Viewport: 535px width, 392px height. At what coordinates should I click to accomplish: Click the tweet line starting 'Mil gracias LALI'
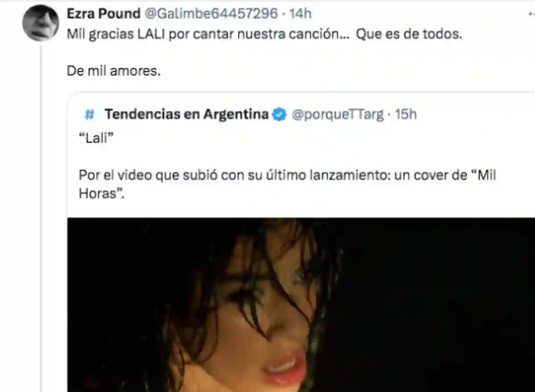click(x=264, y=35)
